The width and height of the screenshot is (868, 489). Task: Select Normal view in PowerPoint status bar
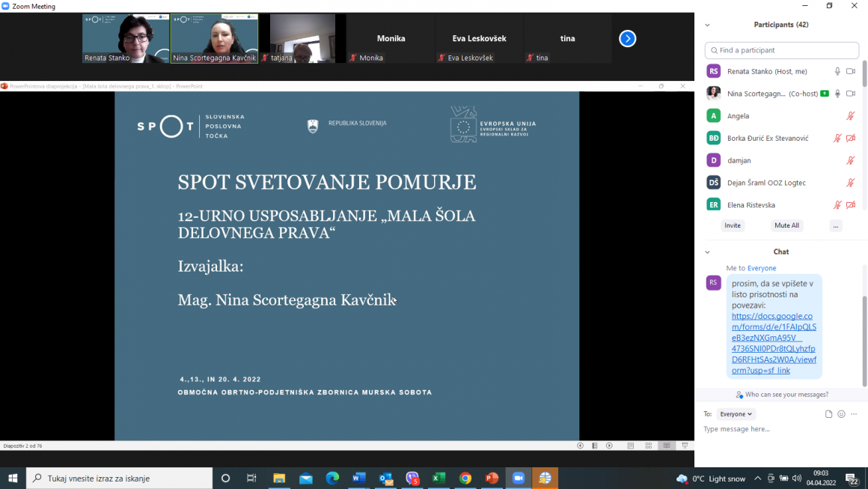631,445
